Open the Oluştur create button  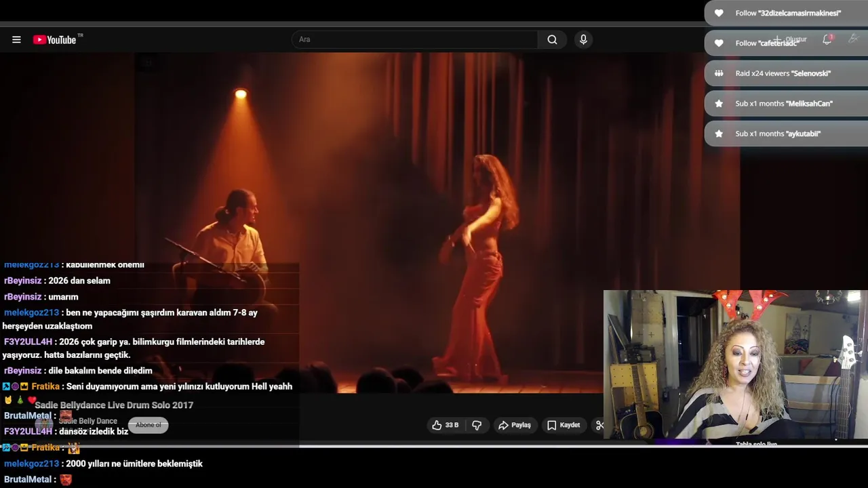pyautogui.click(x=791, y=39)
